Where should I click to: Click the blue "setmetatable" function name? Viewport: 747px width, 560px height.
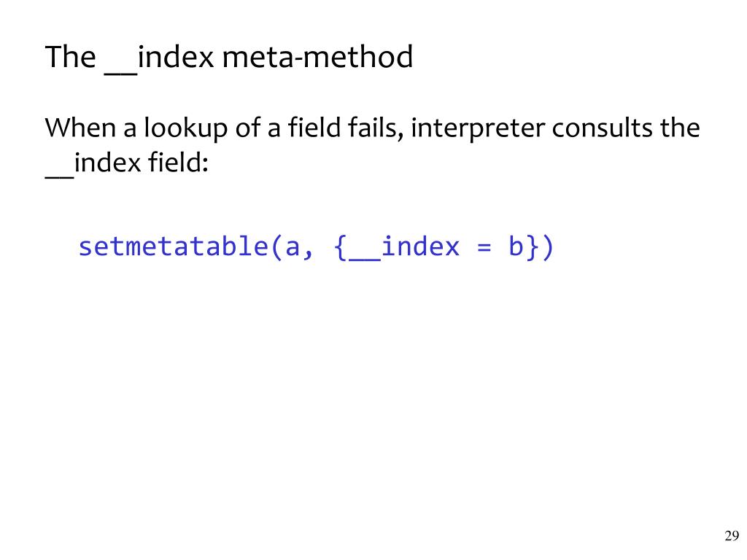click(174, 247)
